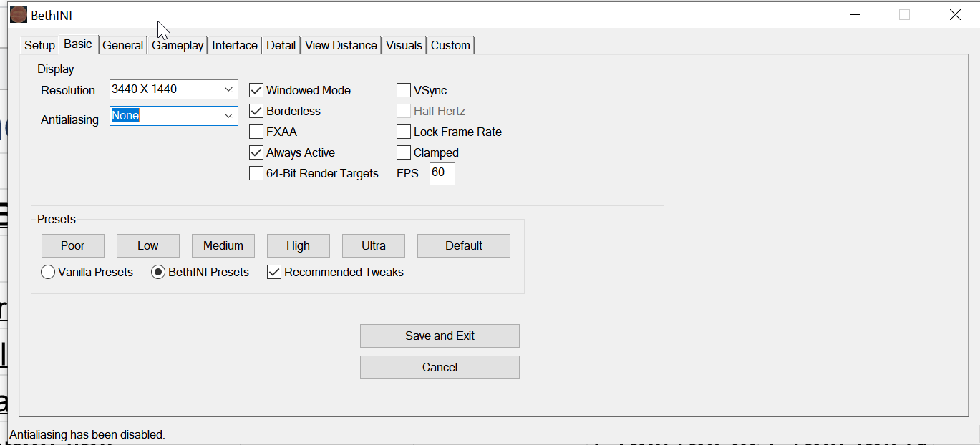Image resolution: width=980 pixels, height=445 pixels.
Task: Click the 'Antialiasing' label text
Action: [x=70, y=119]
